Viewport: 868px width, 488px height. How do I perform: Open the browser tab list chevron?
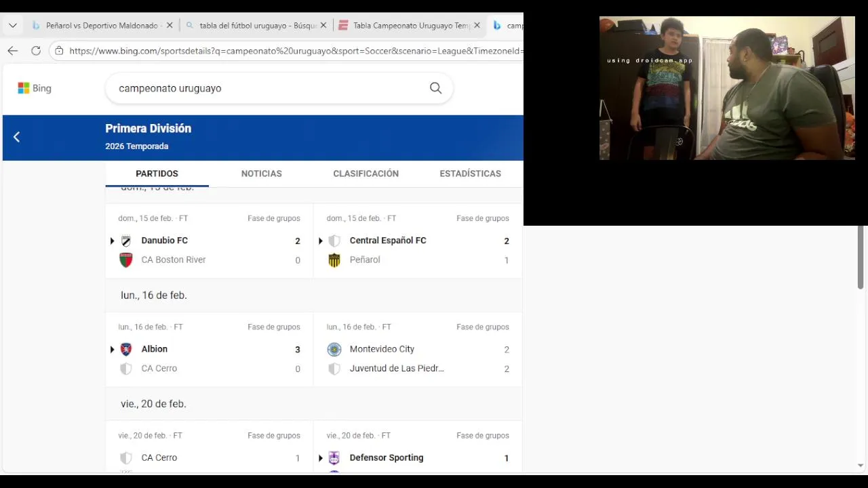pyautogui.click(x=12, y=26)
